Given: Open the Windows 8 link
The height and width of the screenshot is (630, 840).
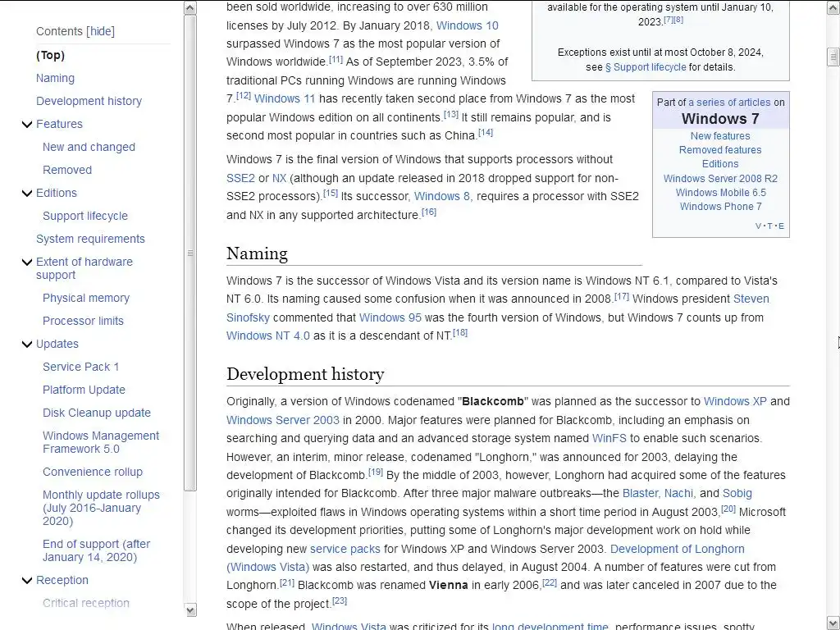Looking at the screenshot, I should click(x=442, y=197).
